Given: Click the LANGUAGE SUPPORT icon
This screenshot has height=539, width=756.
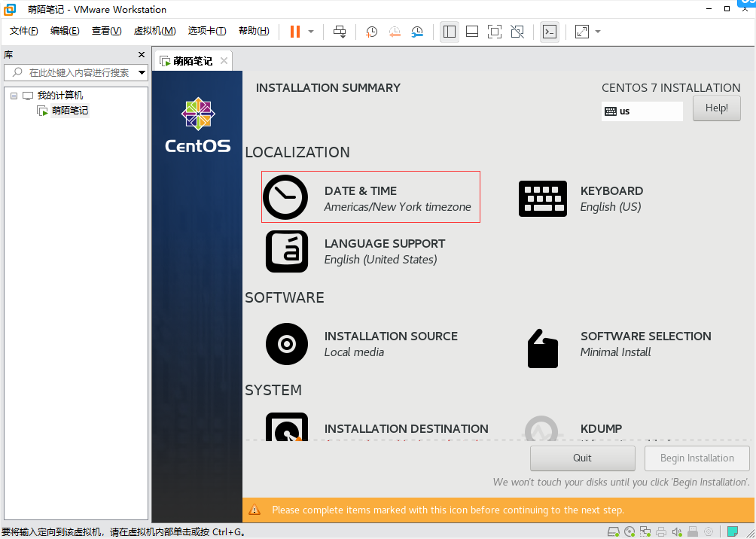Looking at the screenshot, I should [287, 251].
